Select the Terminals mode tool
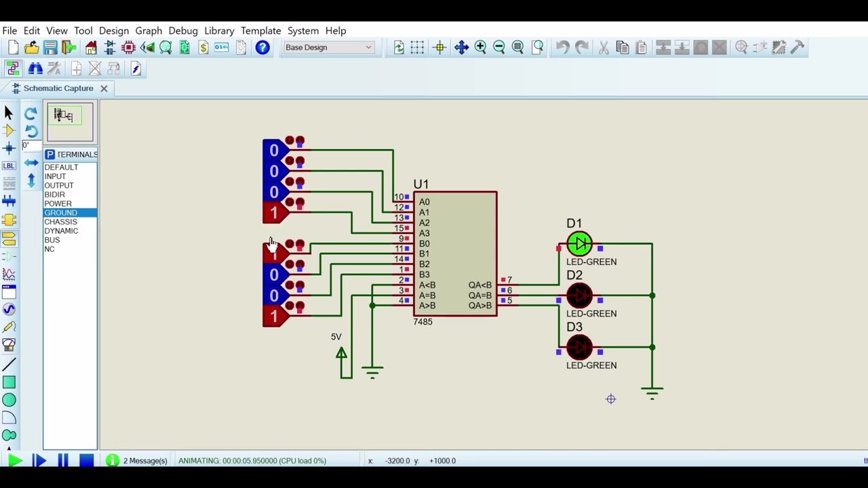Viewport: 868px width, 488px height. click(9, 239)
